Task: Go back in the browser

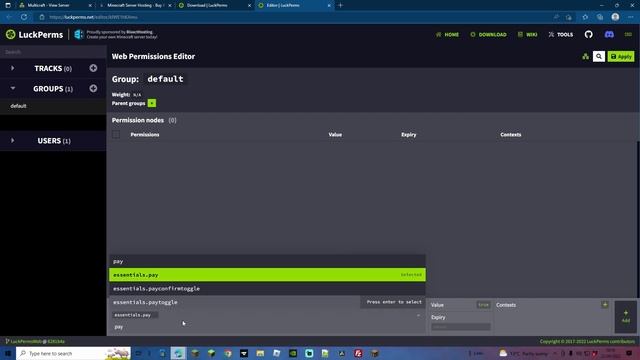Action: (x=9, y=17)
